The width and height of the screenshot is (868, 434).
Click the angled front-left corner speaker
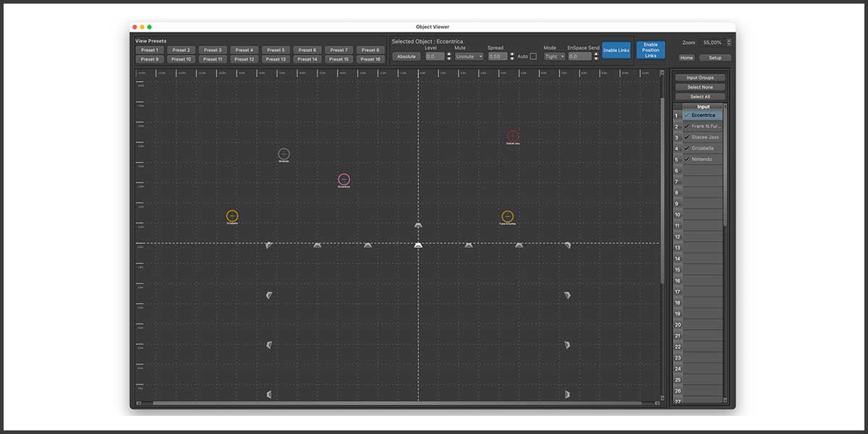tap(269, 245)
